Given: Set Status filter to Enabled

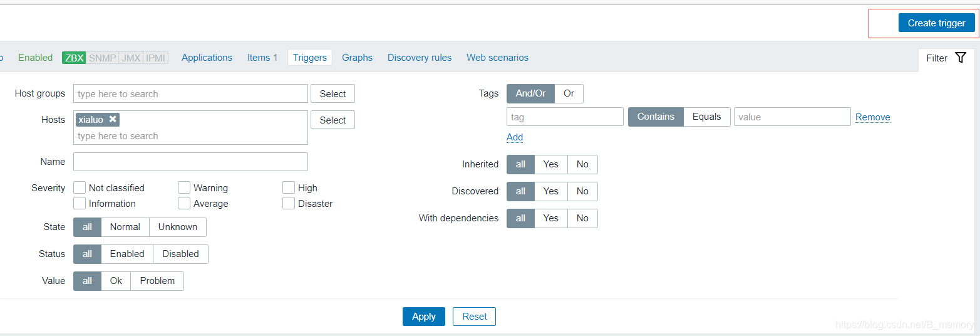Looking at the screenshot, I should [x=127, y=254].
